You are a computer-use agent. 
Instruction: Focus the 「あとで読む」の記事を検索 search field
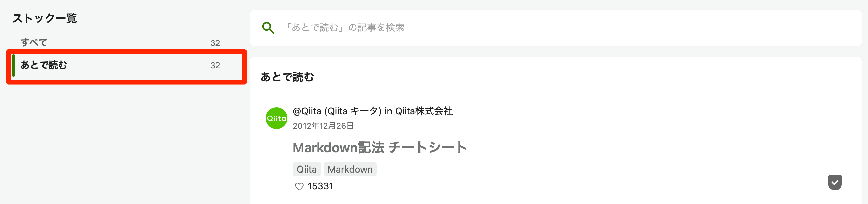tap(555, 28)
